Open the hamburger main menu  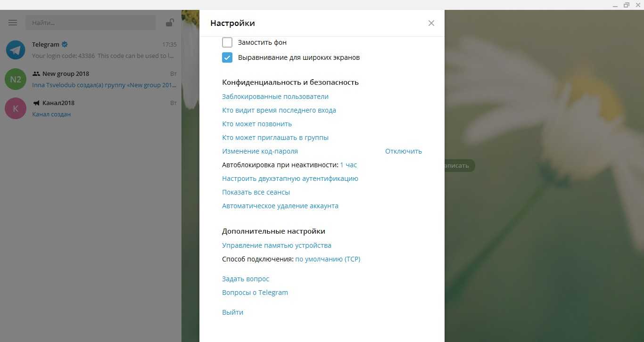click(13, 23)
